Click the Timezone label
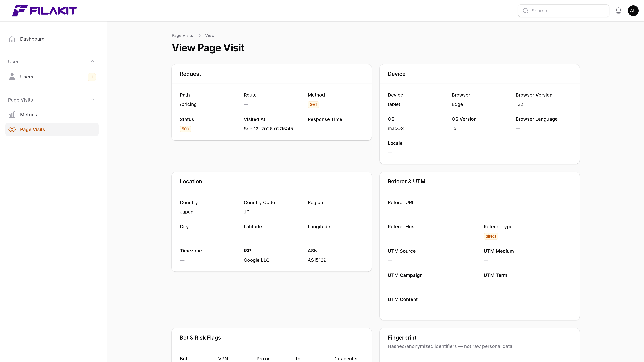 (191, 251)
